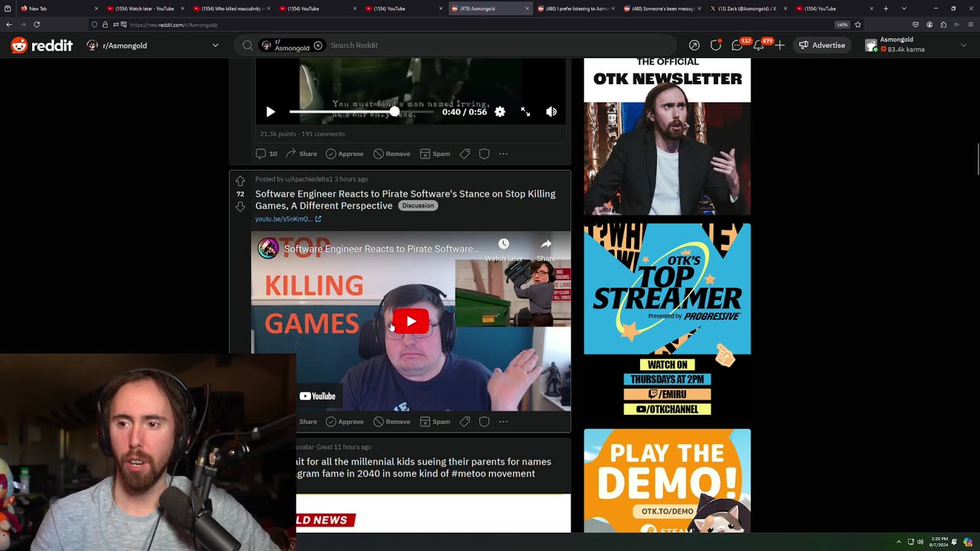Open a new browser tab with plus
Image resolution: width=980 pixels, height=551 pixels.
886,8
